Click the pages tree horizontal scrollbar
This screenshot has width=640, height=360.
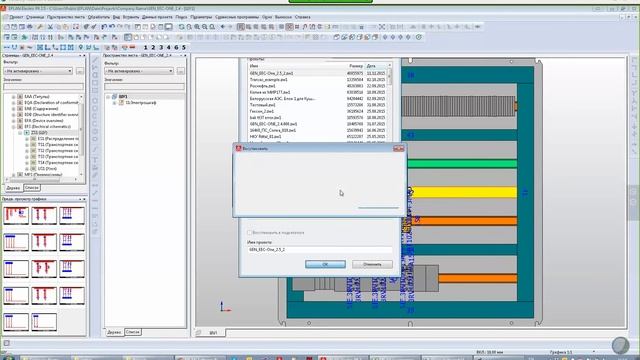(x=42, y=180)
